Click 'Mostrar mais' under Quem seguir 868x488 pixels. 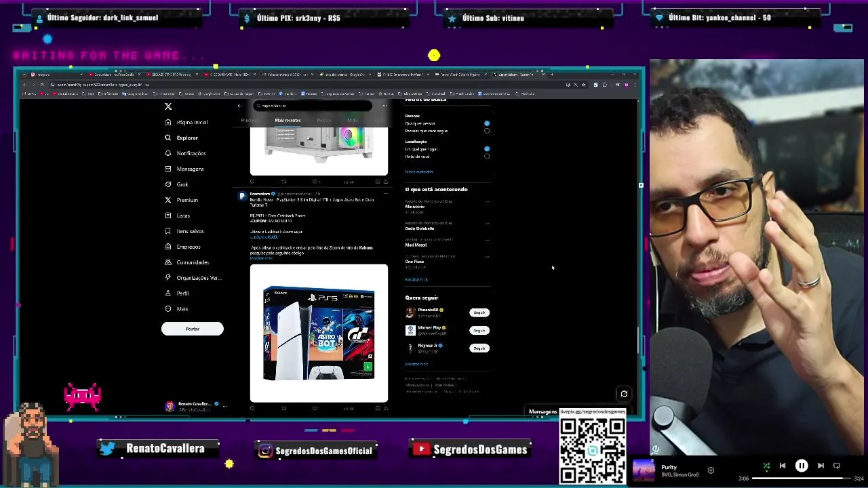tap(416, 364)
